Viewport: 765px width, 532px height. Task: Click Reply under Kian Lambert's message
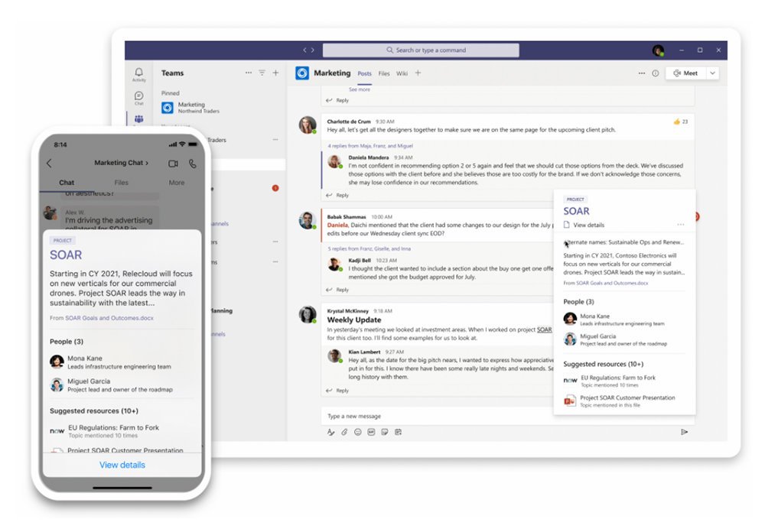[x=337, y=391]
